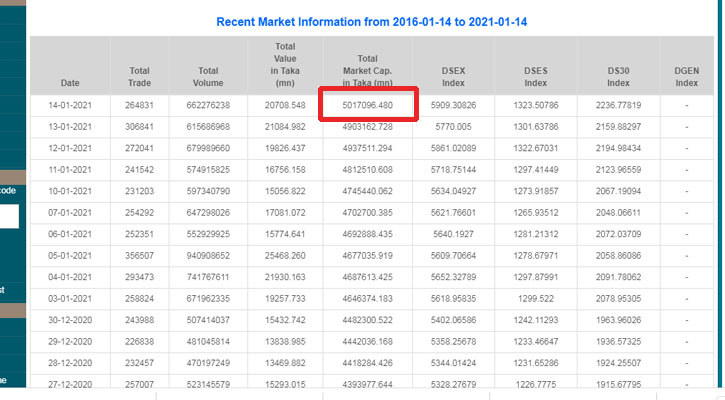This screenshot has width=725, height=400.
Task: Select the 14-01-2021 date cell
Action: tap(70, 105)
